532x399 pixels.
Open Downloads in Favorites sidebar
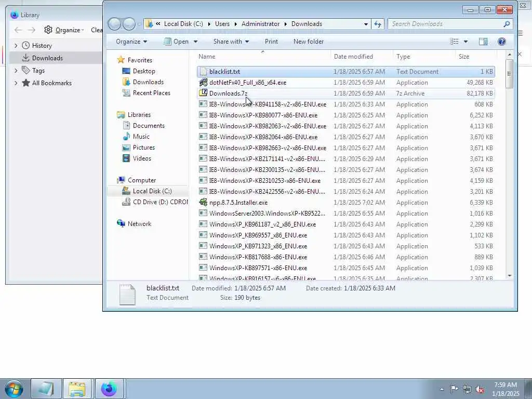[x=148, y=82]
